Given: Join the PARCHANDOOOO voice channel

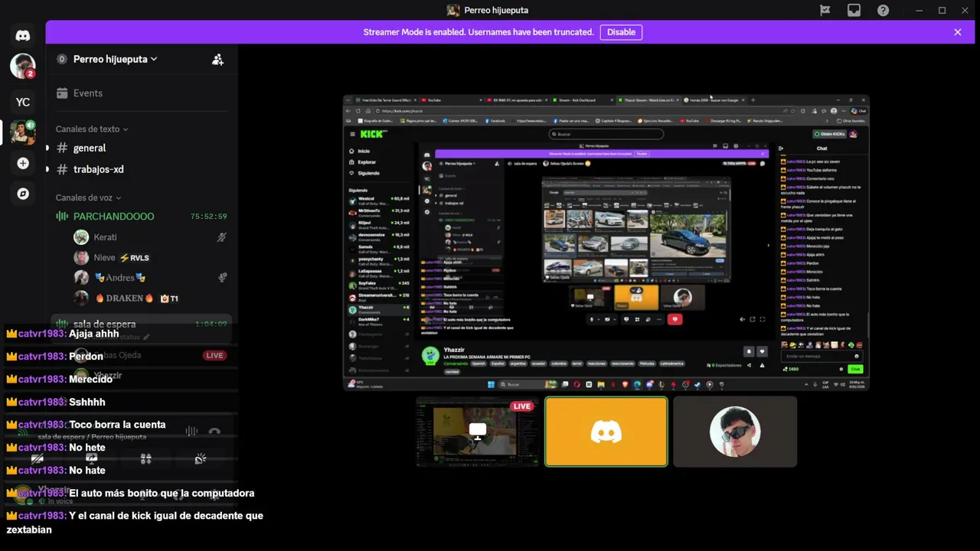Looking at the screenshot, I should tap(141, 217).
